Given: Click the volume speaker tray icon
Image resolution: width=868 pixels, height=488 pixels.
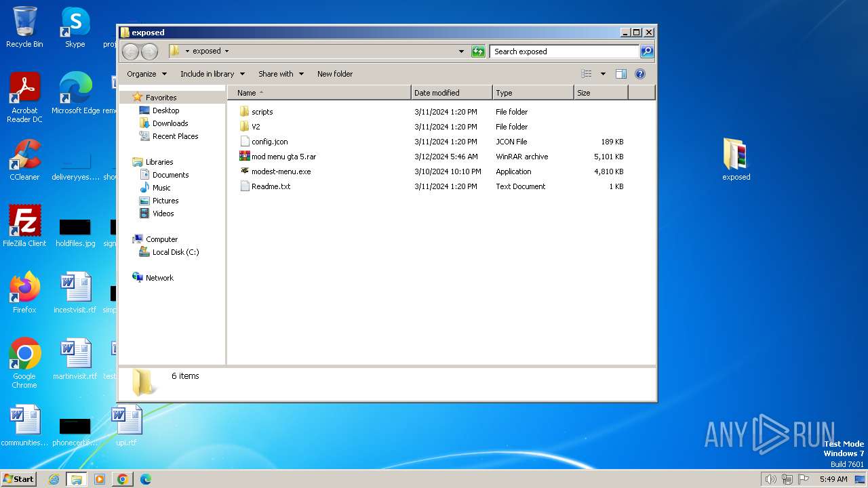Looking at the screenshot, I should 770,479.
